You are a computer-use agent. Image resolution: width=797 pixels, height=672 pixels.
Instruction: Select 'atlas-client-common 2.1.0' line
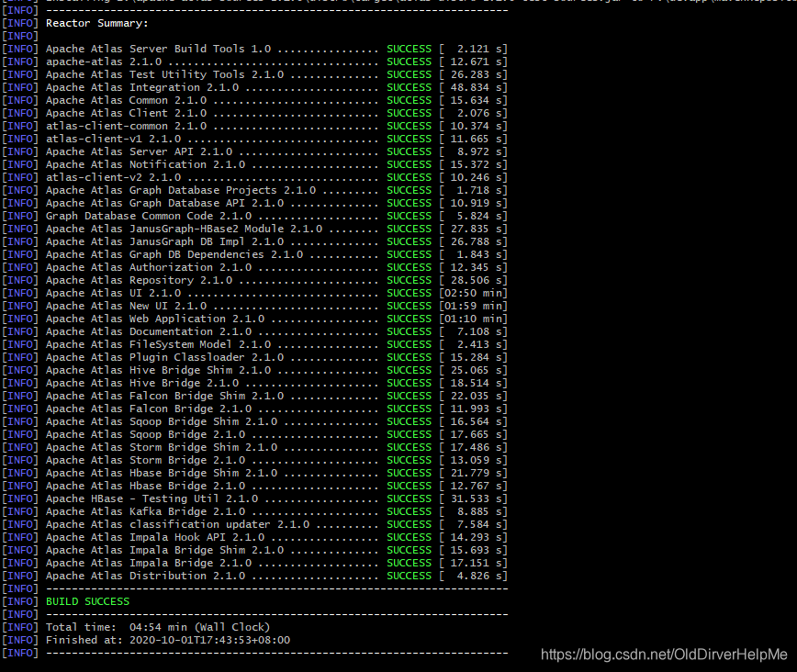[x=126, y=126]
